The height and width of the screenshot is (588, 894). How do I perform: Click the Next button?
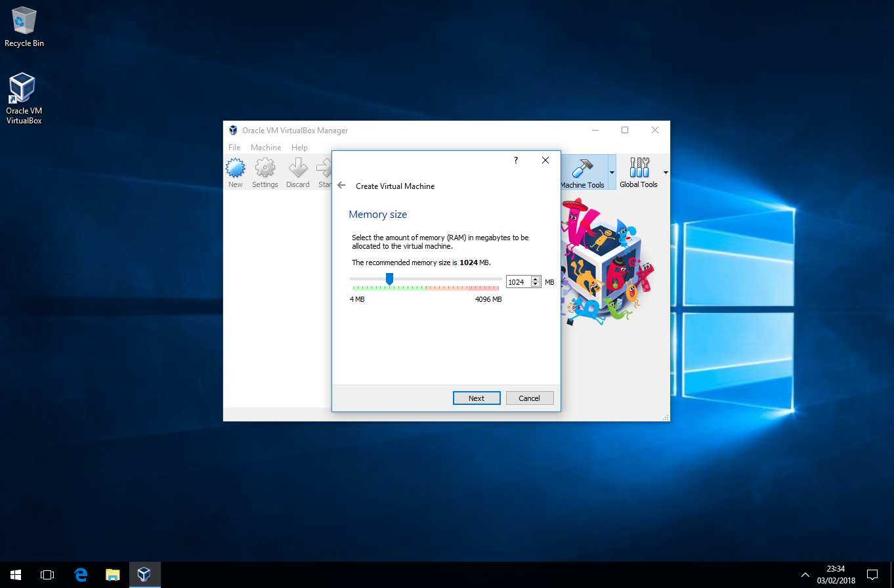tap(477, 398)
